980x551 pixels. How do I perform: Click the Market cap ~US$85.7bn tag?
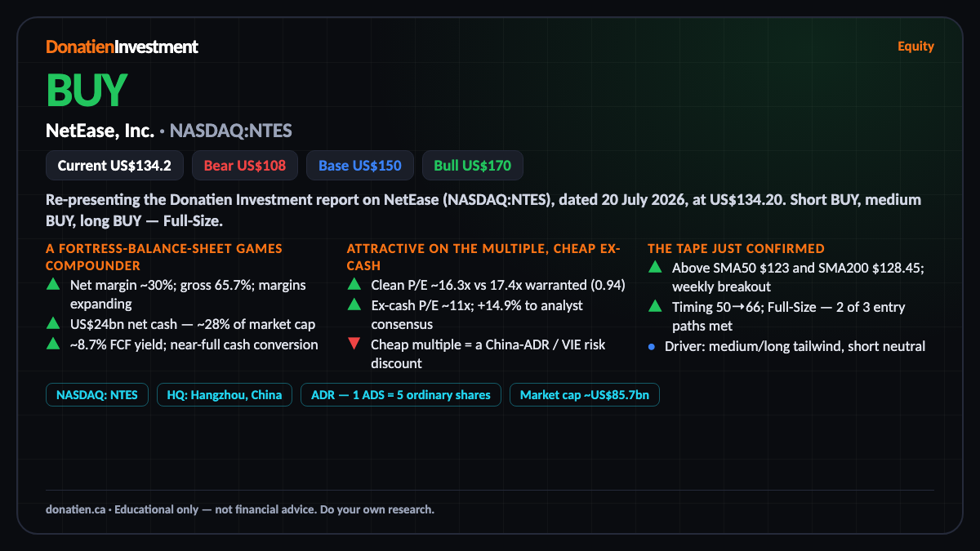[x=584, y=395]
